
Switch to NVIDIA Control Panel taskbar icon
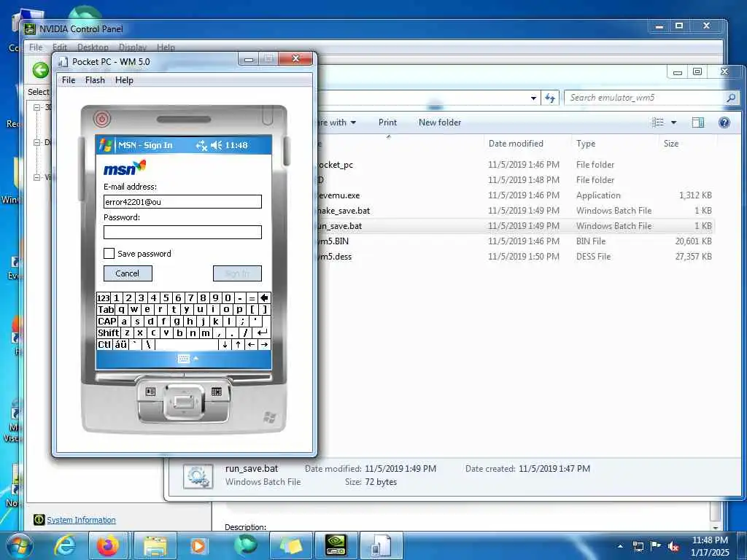[x=336, y=546]
